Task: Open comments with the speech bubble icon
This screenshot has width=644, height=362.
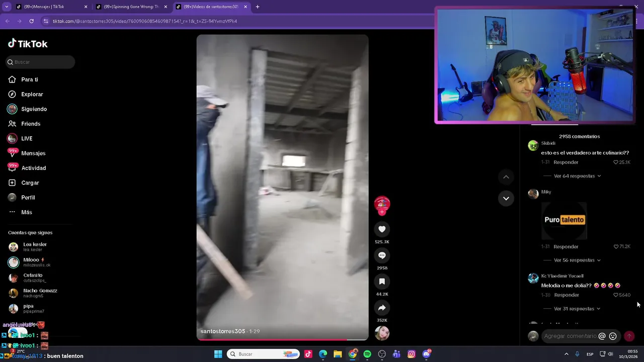Action: click(382, 255)
